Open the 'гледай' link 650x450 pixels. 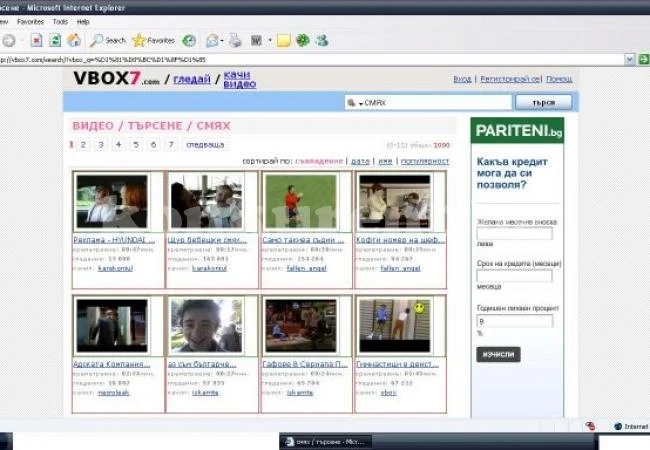(192, 79)
